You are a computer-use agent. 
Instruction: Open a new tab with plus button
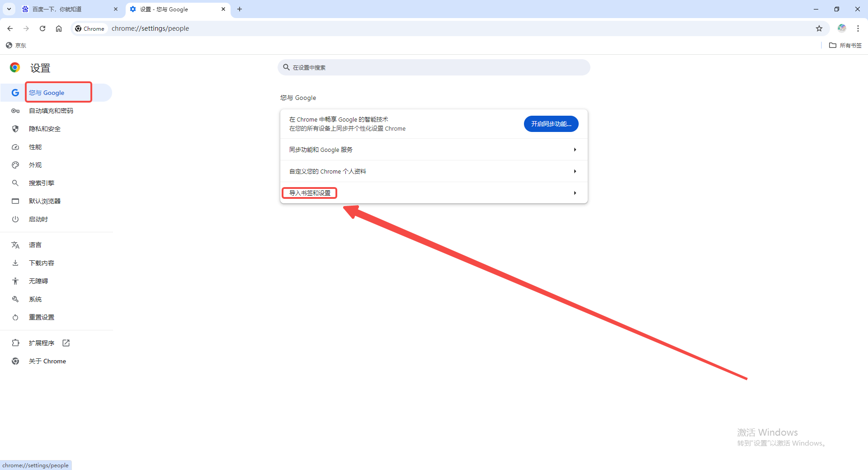tap(240, 9)
